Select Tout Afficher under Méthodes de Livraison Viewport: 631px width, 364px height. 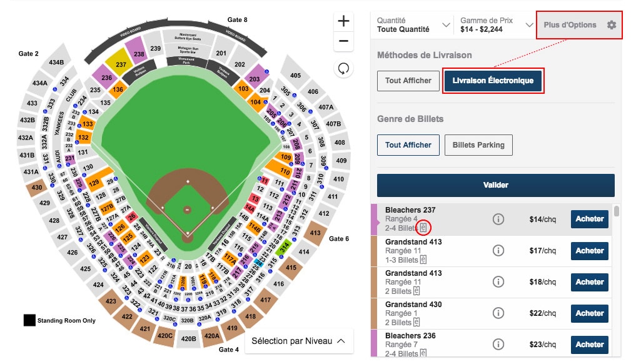coord(408,81)
